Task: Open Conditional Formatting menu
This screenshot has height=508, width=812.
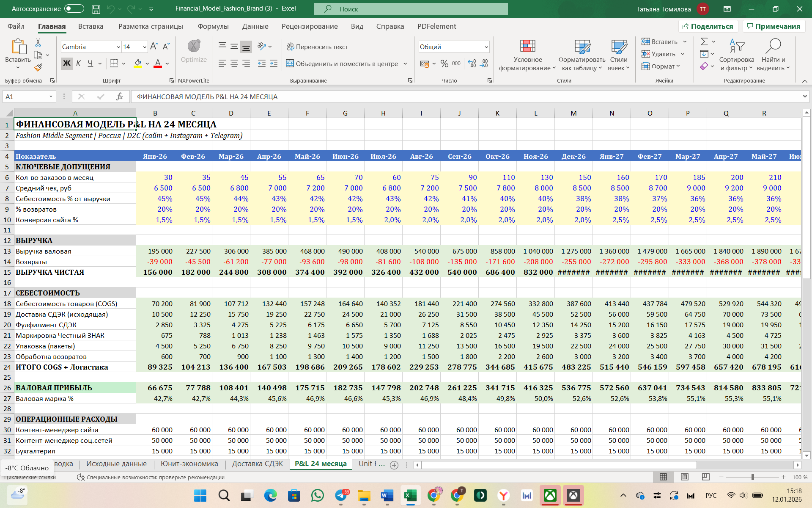Action: pyautogui.click(x=527, y=55)
